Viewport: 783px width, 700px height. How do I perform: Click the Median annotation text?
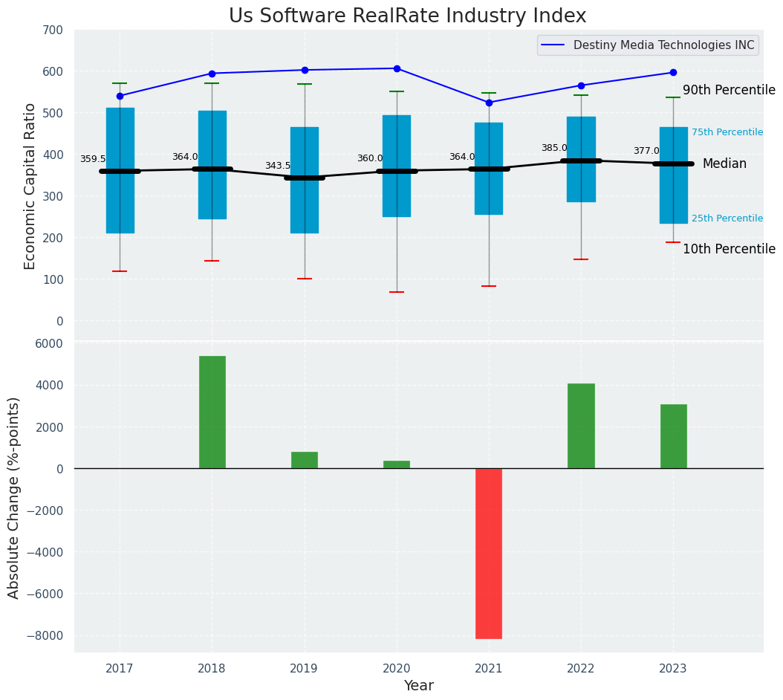[724, 164]
